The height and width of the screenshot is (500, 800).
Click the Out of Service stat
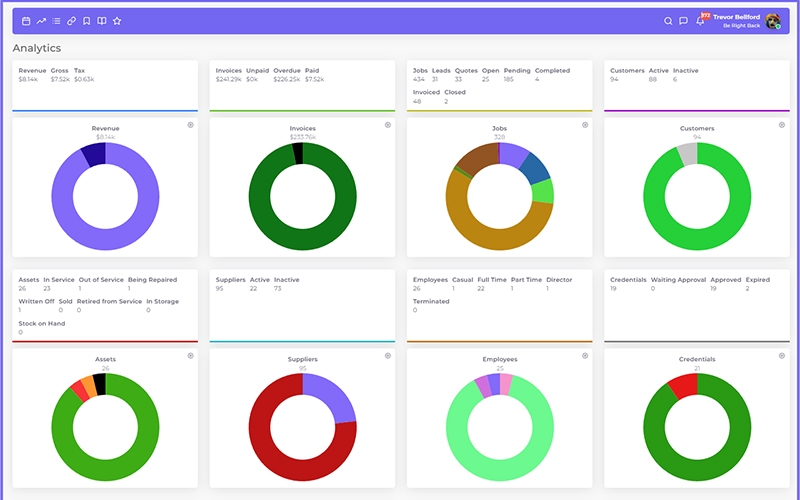click(101, 284)
